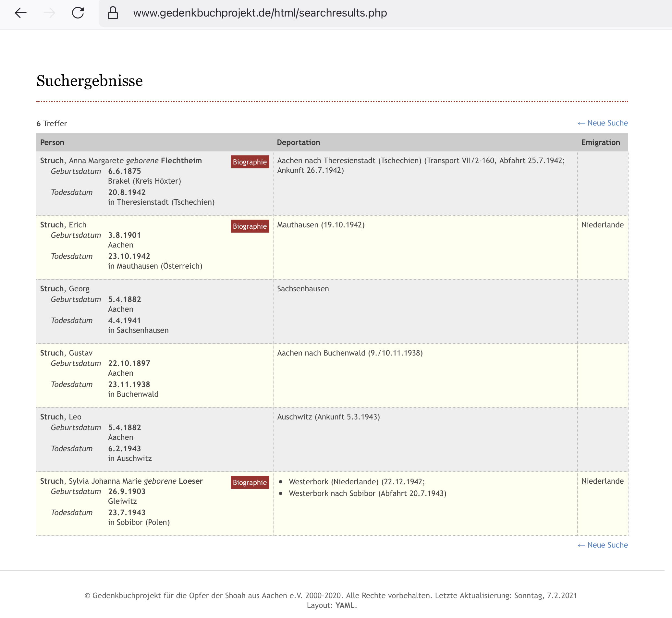This screenshot has width=672, height=618.
Task: Follow the YAML layout link in footer
Action: click(345, 605)
